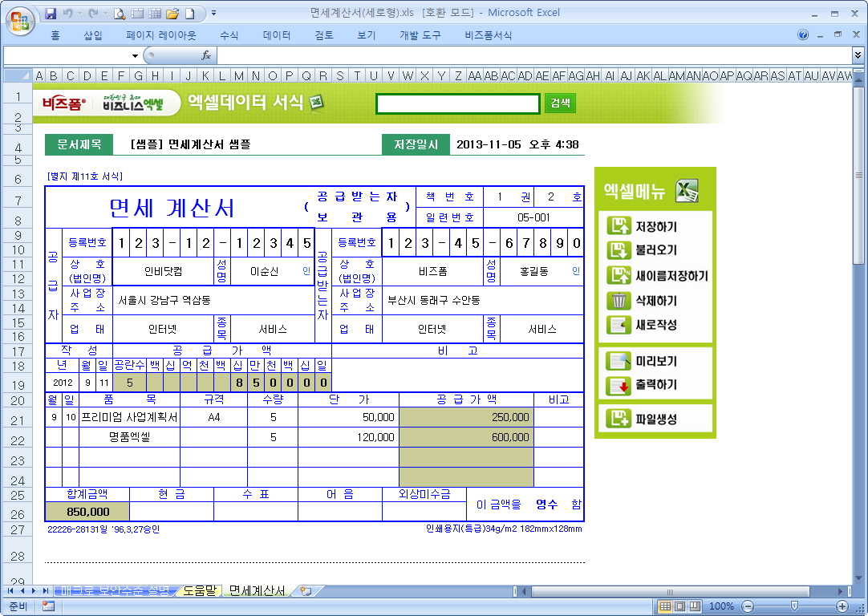Open the 삽입 ribbon tab

93,35
